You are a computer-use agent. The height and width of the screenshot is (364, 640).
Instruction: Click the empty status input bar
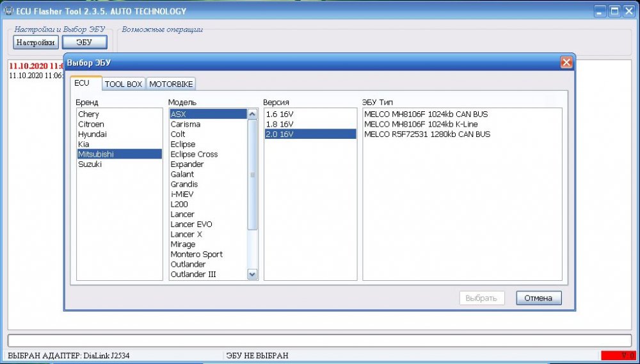319,341
